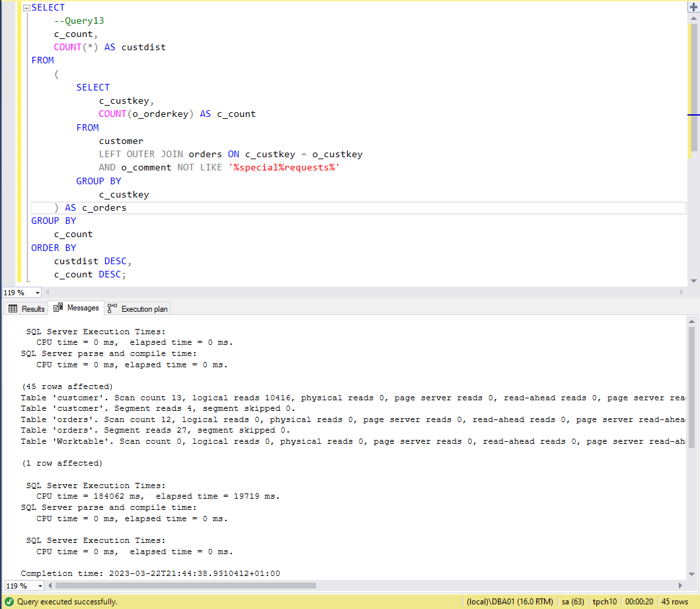This screenshot has width=700, height=609.
Task: Click the editor vertical scrollbar thumb
Action: (x=693, y=87)
